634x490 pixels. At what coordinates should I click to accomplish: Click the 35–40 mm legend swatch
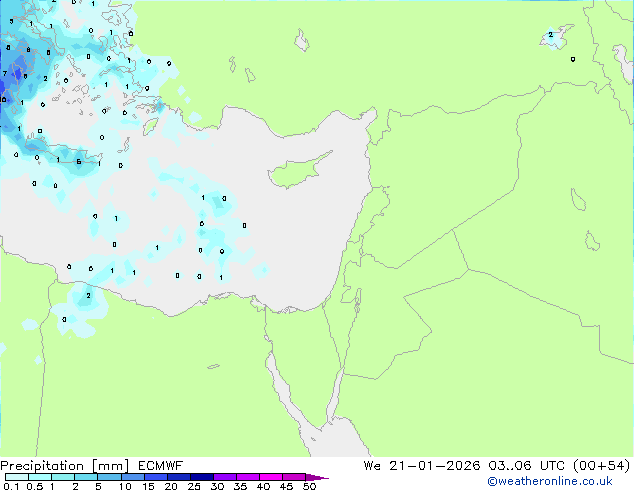247,477
